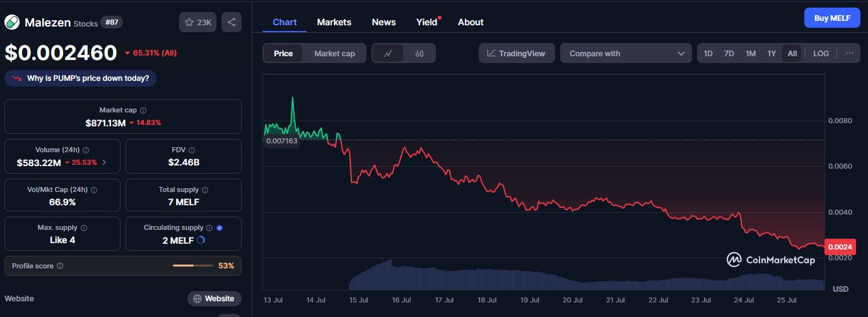Click the $0.002460 price value

[x=61, y=53]
